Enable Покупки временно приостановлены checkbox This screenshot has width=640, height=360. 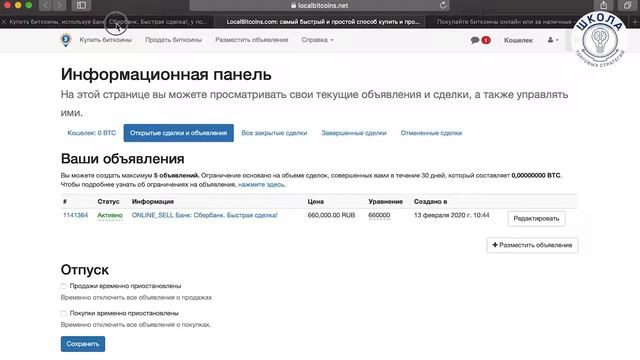63,313
